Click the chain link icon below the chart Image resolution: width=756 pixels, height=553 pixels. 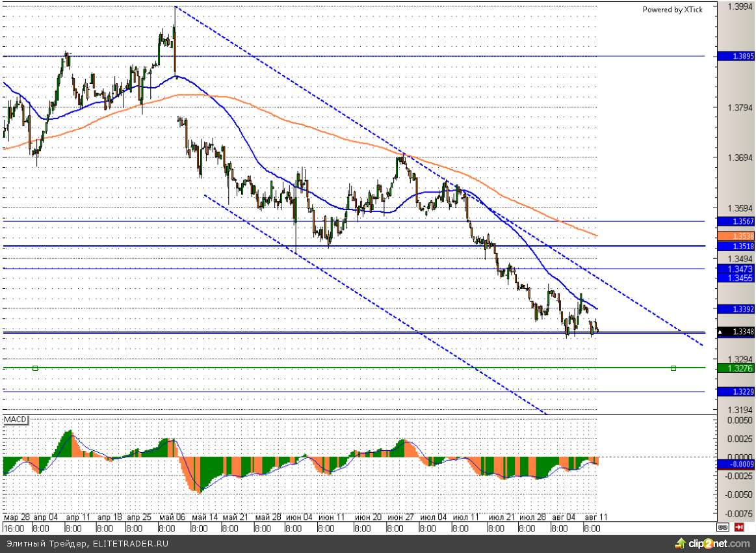(x=723, y=527)
